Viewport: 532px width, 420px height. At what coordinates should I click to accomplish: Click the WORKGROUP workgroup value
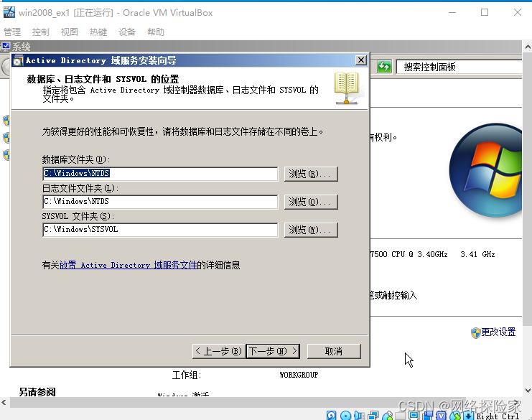point(299,375)
